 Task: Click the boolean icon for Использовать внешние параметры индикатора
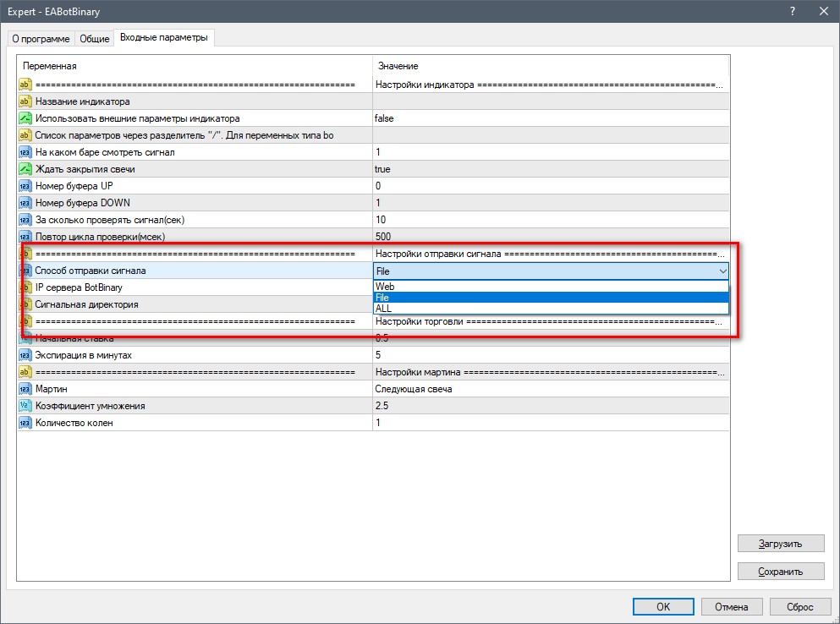coord(25,118)
